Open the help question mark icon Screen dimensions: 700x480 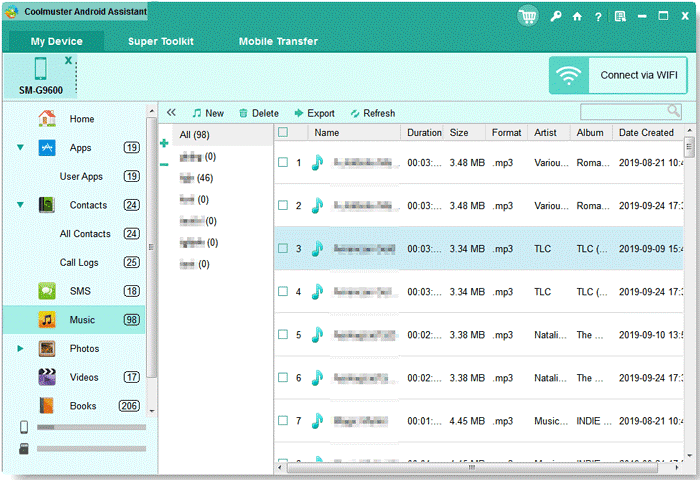(598, 17)
